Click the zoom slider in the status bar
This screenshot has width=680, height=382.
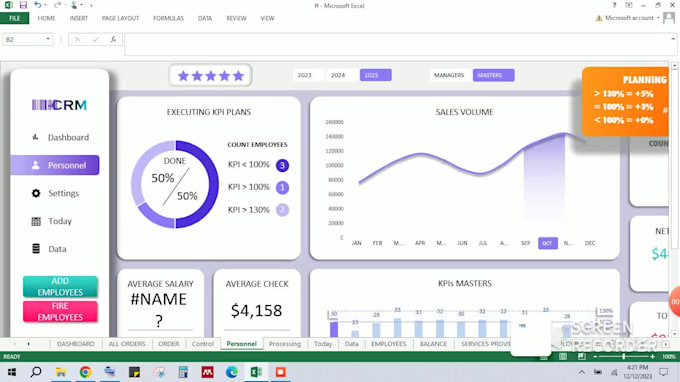(x=624, y=356)
